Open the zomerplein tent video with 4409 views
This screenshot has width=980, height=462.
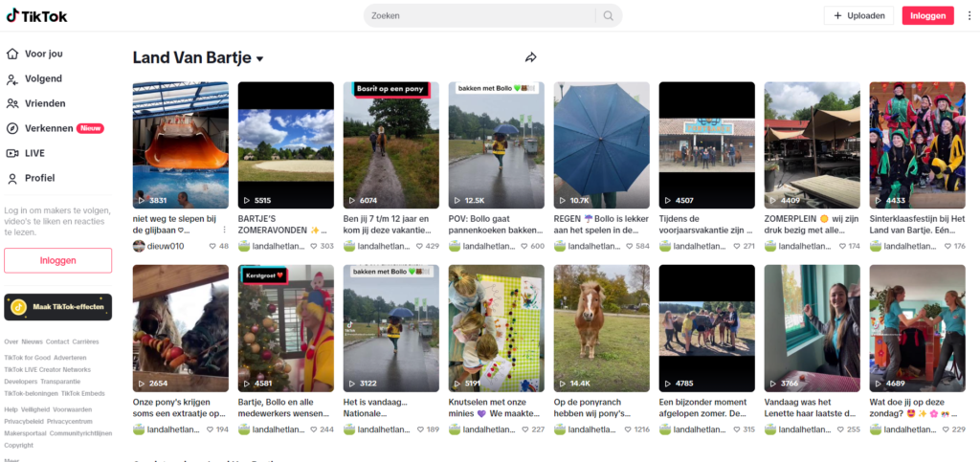812,144
